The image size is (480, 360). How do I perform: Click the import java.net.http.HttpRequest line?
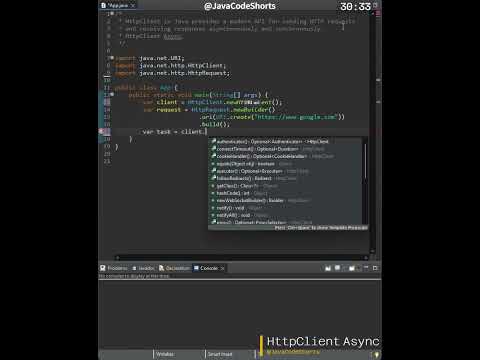173,73
